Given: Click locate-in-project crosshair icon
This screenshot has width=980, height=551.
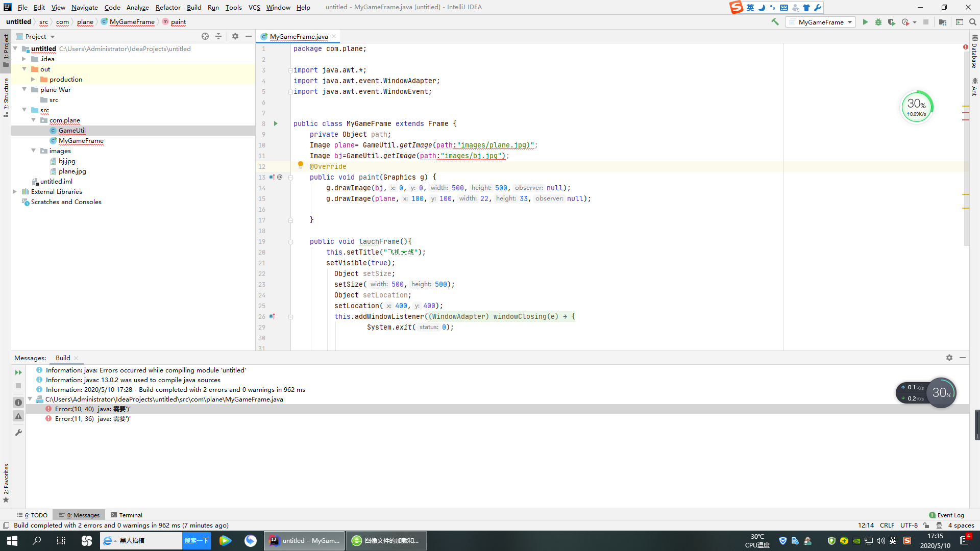Looking at the screenshot, I should point(205,36).
